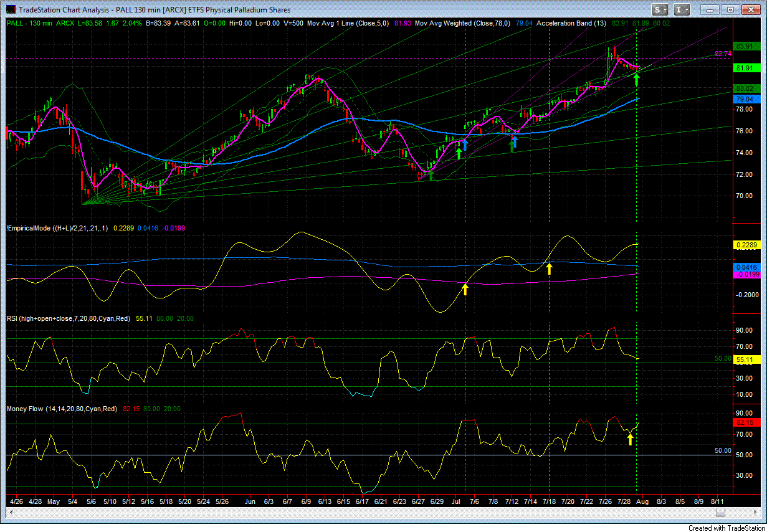The image size is (767, 532).
Task: Click the 'Jun' month label on time axis
Action: pos(250,500)
